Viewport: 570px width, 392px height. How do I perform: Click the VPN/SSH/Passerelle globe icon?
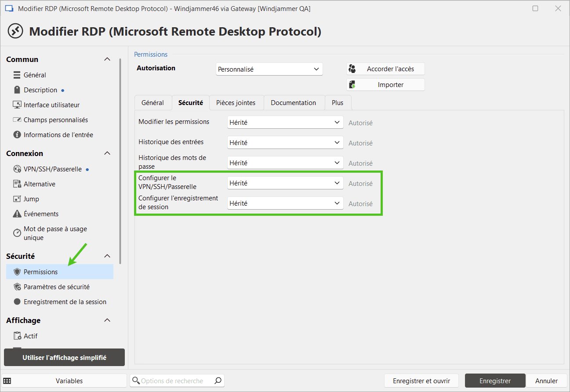[17, 169]
